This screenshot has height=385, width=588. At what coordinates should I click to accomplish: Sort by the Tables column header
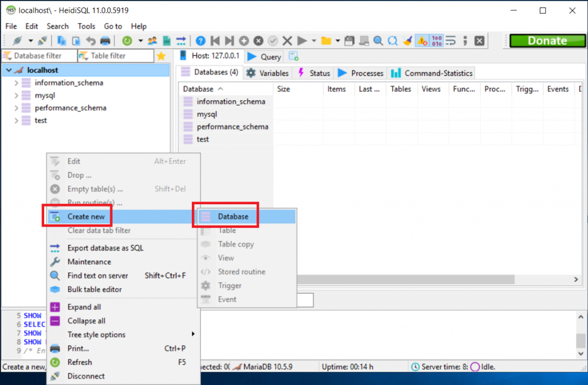click(401, 89)
